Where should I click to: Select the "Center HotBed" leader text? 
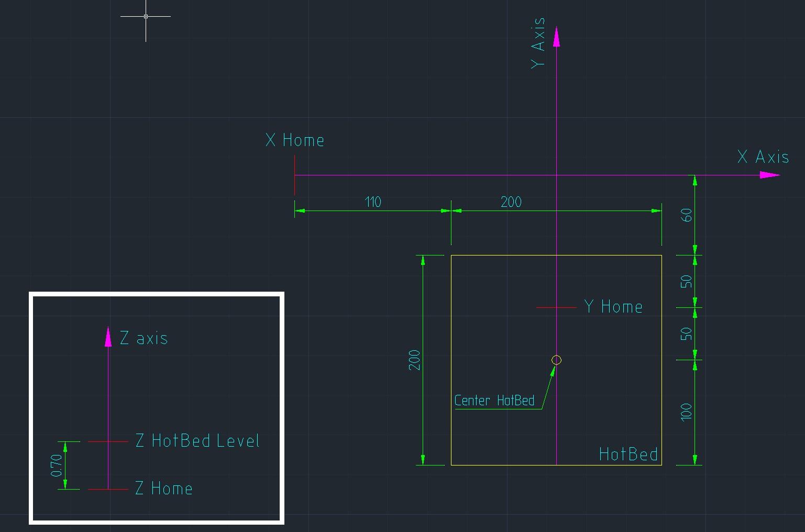click(494, 401)
